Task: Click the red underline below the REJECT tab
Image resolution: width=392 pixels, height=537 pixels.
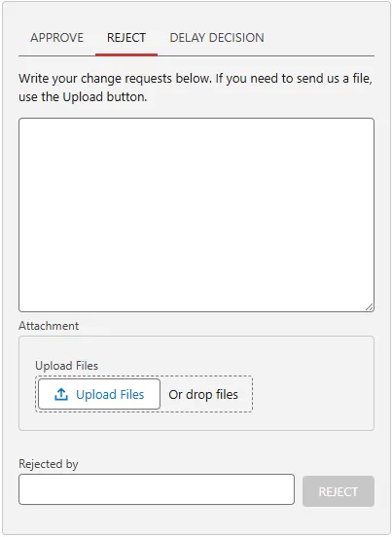Action: point(126,54)
